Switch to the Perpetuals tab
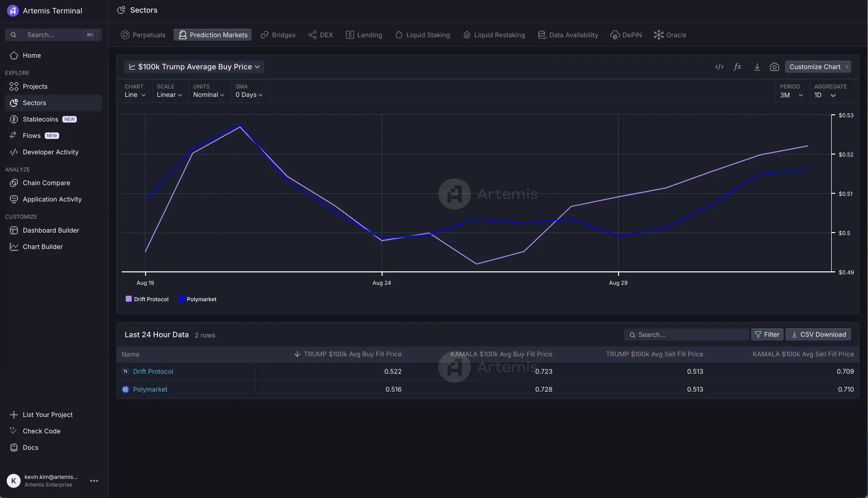 [143, 35]
